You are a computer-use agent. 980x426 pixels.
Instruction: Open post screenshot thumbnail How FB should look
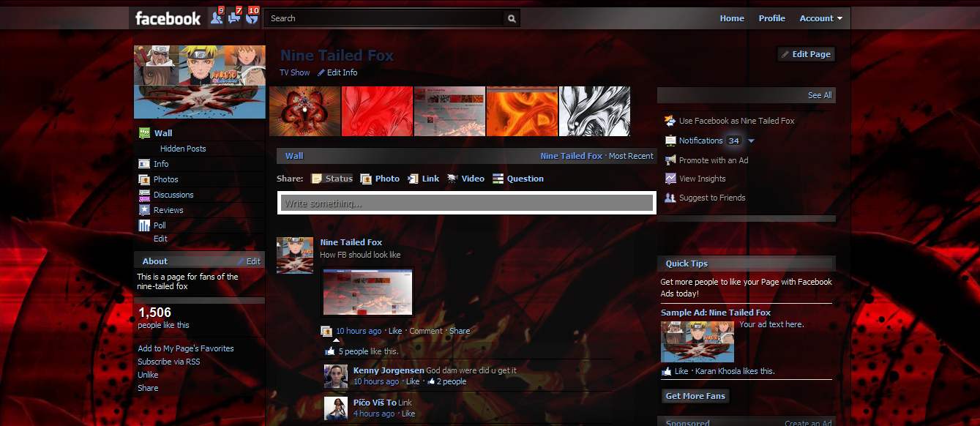point(367,292)
